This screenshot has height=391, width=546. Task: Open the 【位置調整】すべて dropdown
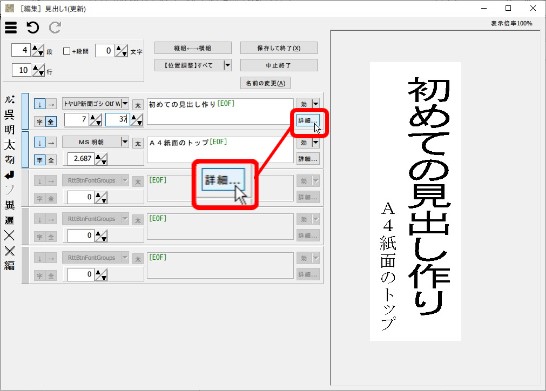point(228,65)
